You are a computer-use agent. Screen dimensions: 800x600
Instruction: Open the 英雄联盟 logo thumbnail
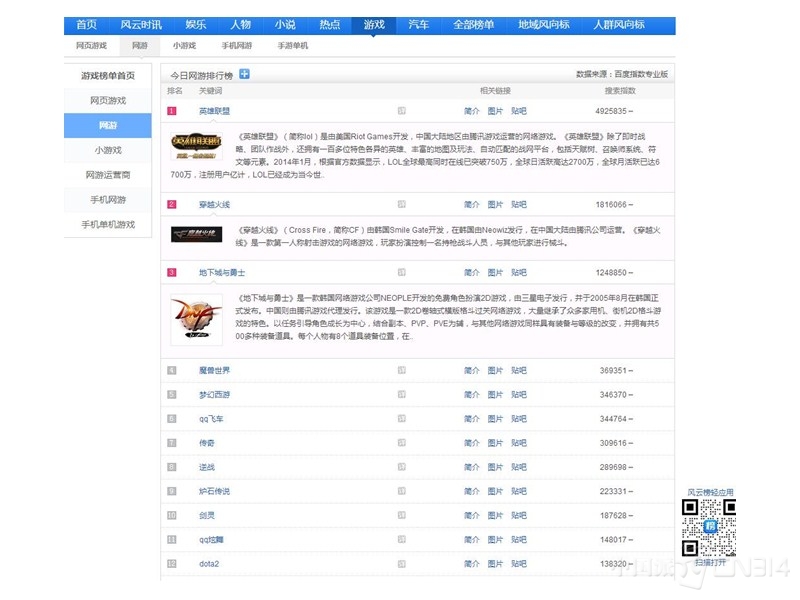coord(196,147)
